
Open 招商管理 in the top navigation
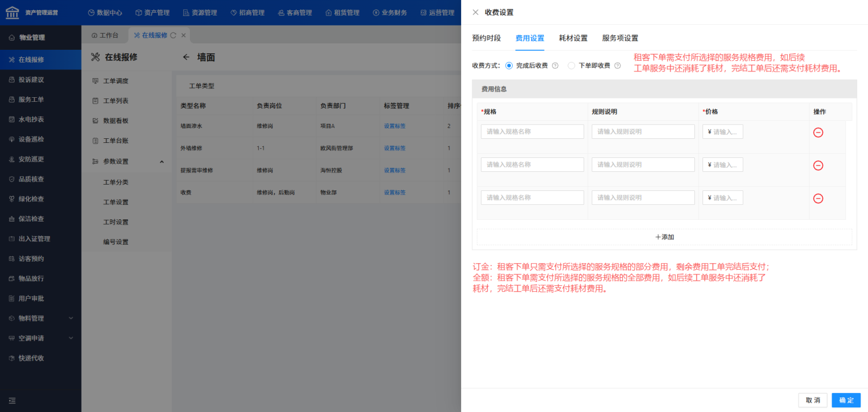pos(247,13)
